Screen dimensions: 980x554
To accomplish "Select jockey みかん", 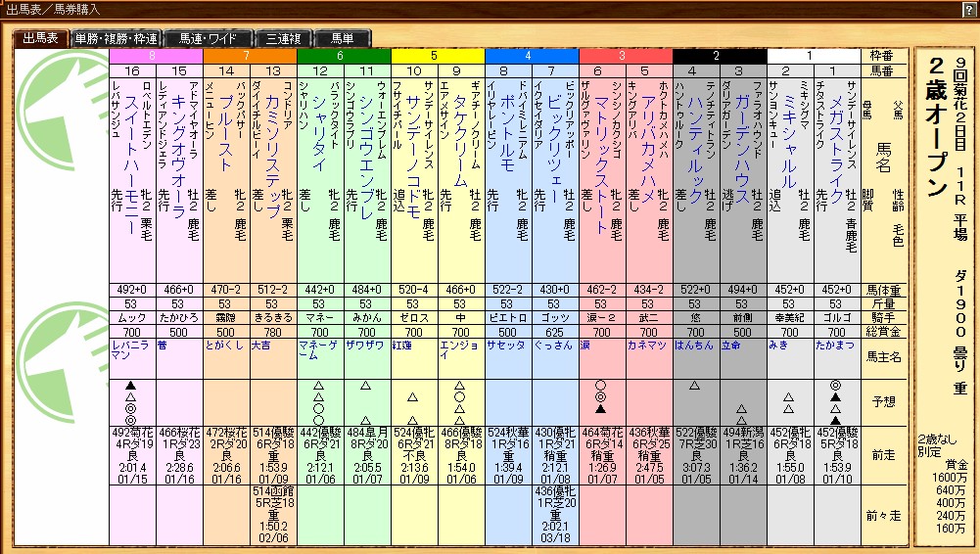I will click(367, 318).
